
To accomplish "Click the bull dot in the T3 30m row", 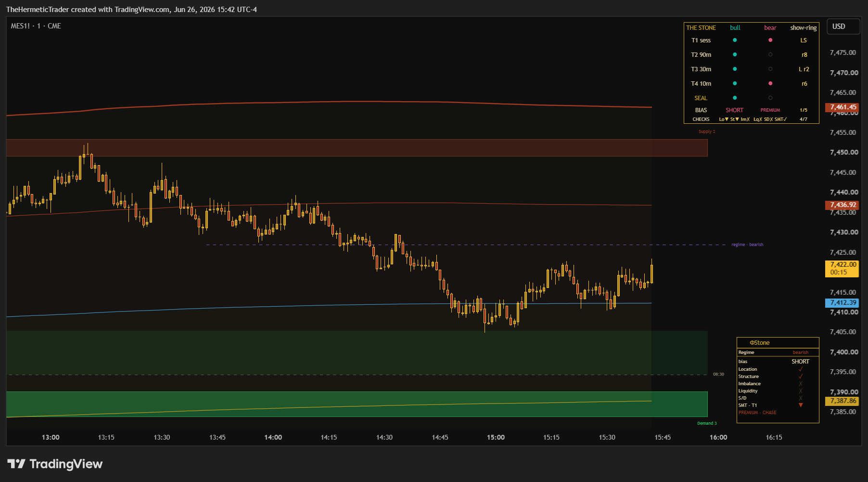I will click(x=735, y=69).
